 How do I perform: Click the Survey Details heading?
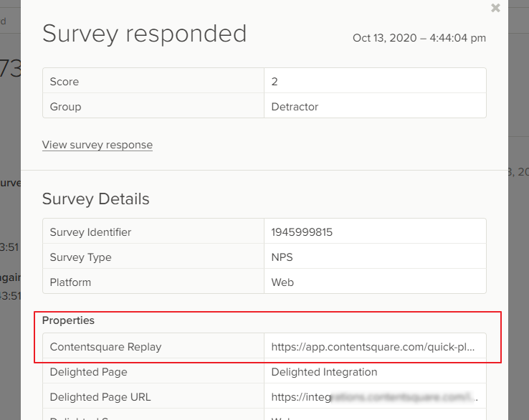(x=95, y=199)
